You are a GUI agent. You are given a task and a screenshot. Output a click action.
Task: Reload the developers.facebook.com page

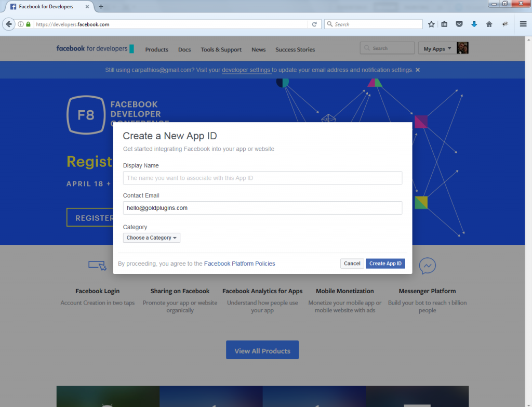tap(314, 24)
